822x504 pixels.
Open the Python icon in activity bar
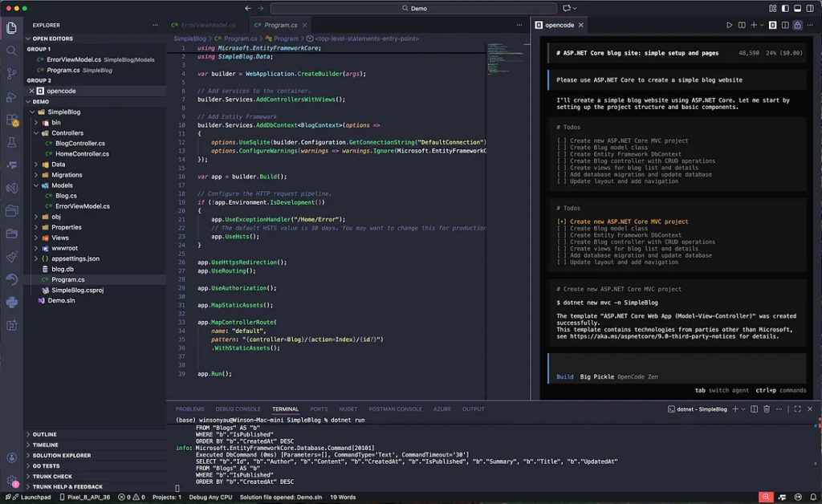pyautogui.click(x=11, y=303)
